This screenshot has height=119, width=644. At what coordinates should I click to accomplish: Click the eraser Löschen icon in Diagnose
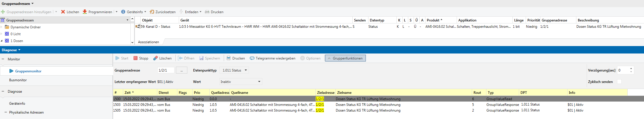point(156,58)
